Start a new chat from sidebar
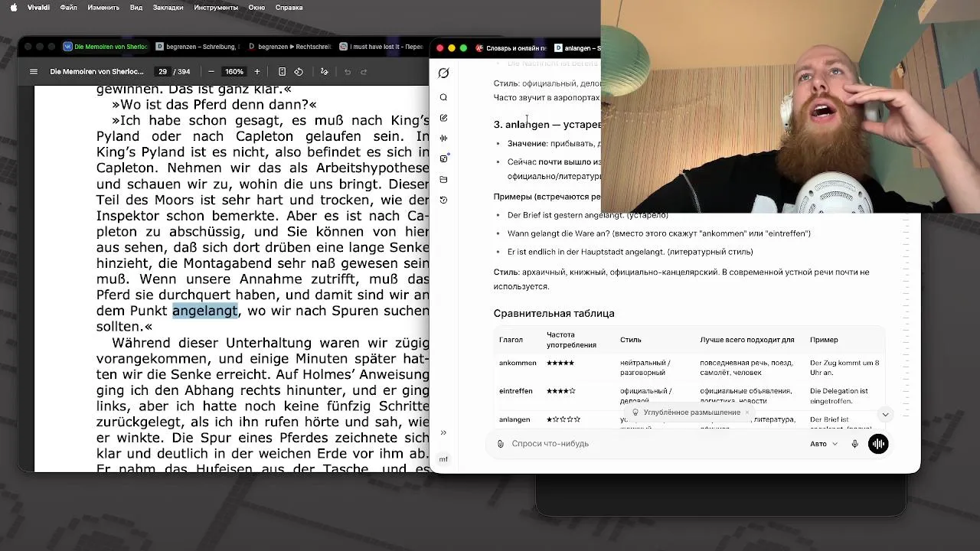Screen dimensions: 980x551 coord(443,118)
